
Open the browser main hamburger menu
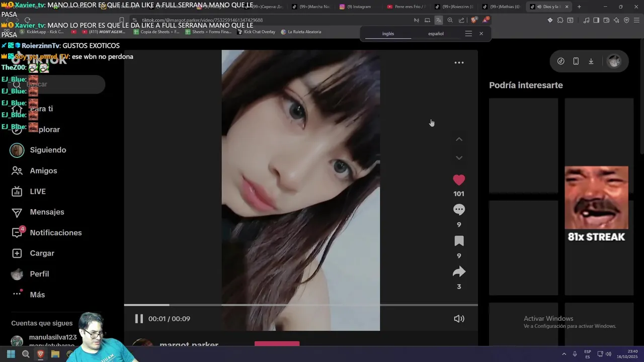637,20
